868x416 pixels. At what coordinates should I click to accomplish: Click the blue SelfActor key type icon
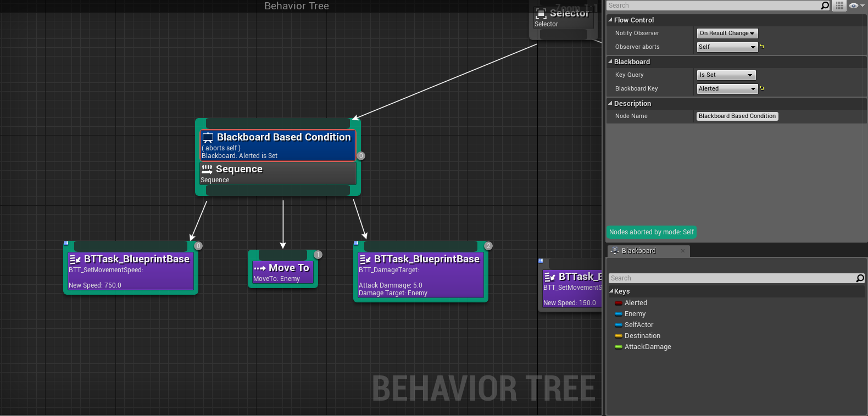[618, 325]
